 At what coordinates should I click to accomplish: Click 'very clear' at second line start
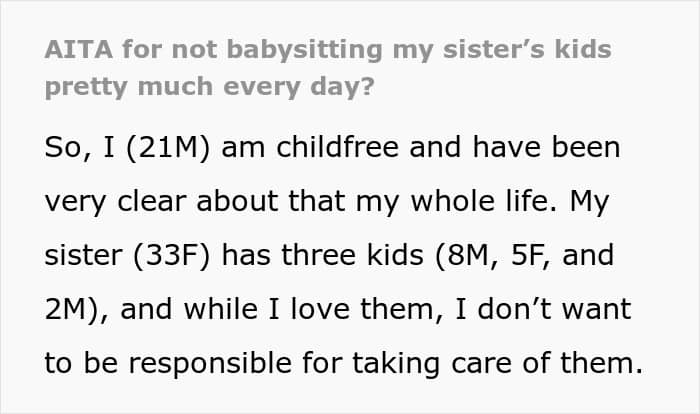pos(115,202)
